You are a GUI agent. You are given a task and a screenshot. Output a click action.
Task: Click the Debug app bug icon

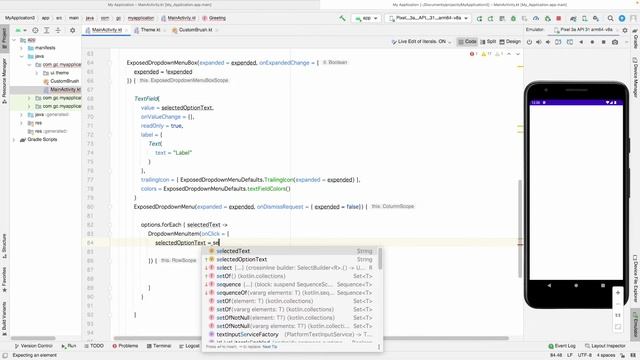coord(513,18)
